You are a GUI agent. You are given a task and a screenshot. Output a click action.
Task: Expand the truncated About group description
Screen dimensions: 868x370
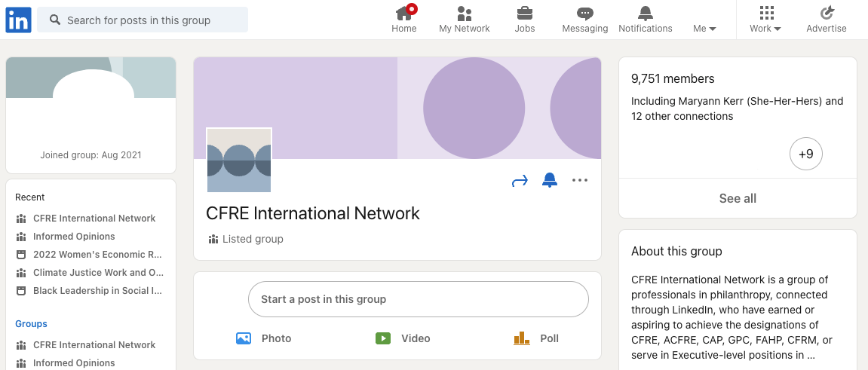(809, 356)
